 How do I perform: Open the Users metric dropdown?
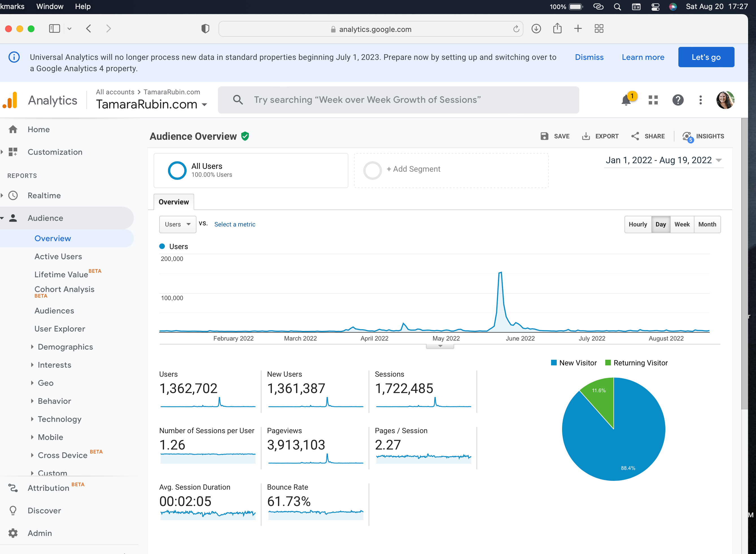point(177,224)
